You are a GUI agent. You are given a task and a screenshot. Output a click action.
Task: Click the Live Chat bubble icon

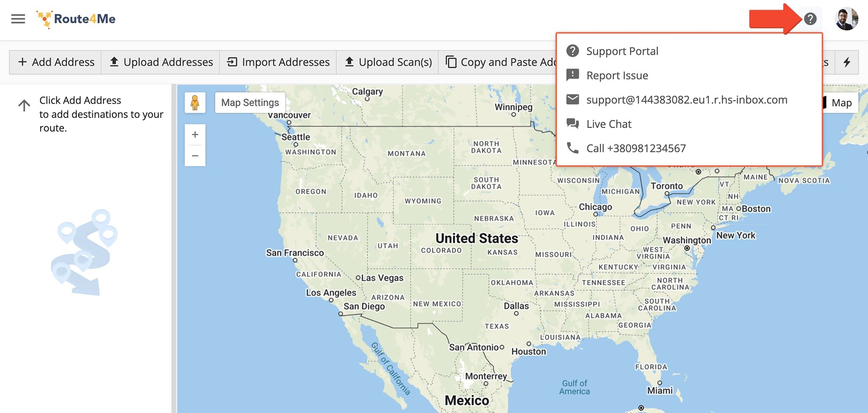tap(573, 123)
